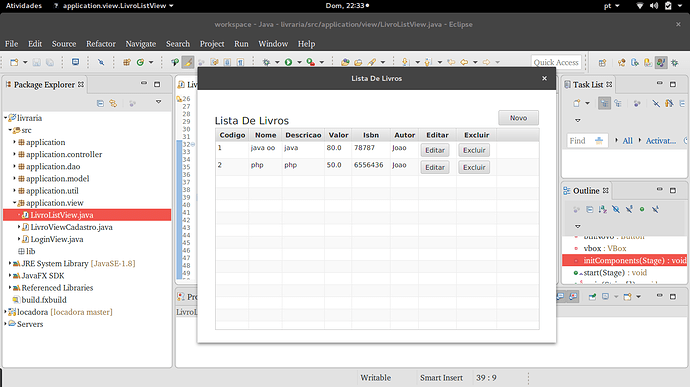Click the New Task icon in Task List
Screen dimensions: 690x387
(x=576, y=103)
